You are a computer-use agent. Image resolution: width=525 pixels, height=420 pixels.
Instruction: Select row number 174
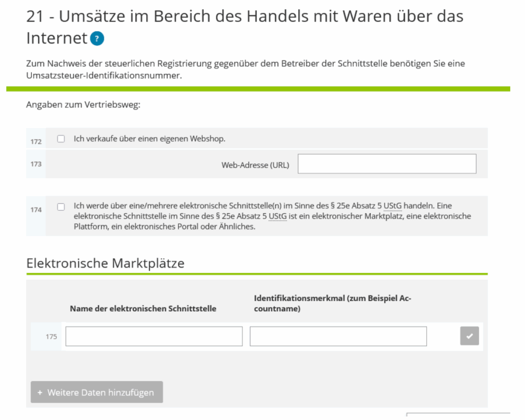click(36, 209)
